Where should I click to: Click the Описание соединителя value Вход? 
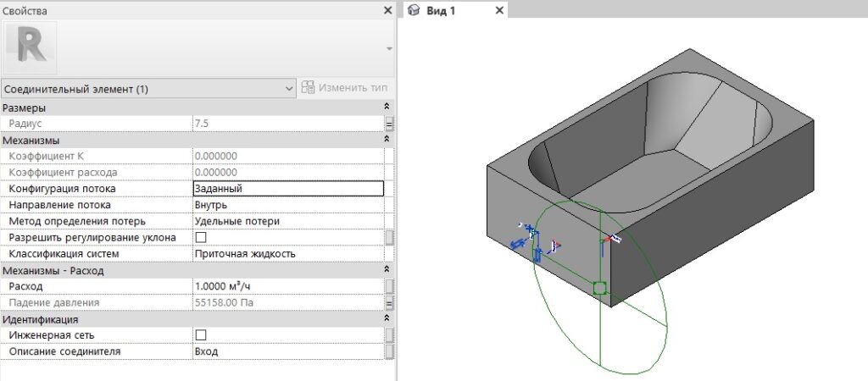pos(288,351)
